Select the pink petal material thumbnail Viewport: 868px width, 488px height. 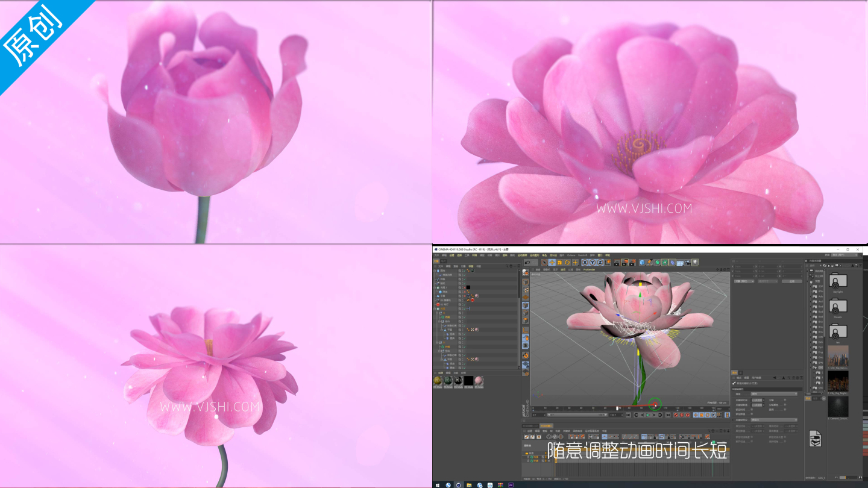(479, 381)
